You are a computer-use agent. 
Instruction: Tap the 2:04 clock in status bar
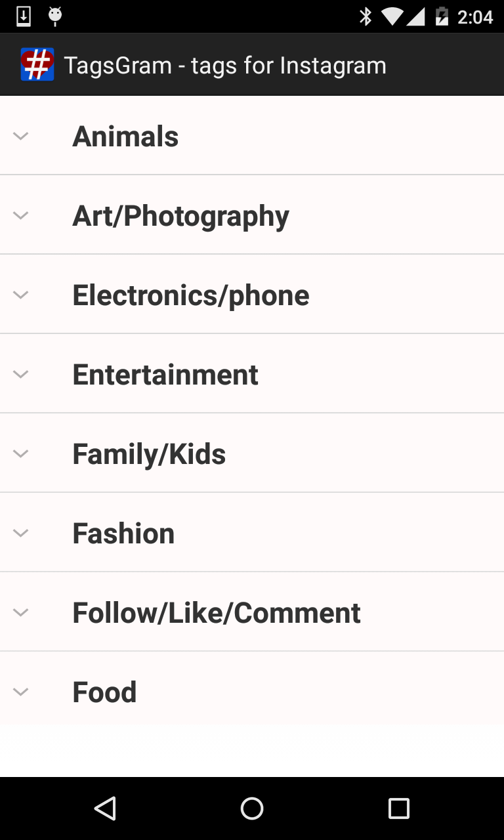(474, 16)
